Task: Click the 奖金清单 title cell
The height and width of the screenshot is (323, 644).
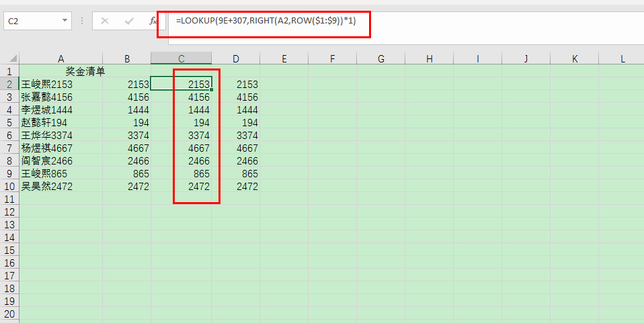Action: [85, 71]
